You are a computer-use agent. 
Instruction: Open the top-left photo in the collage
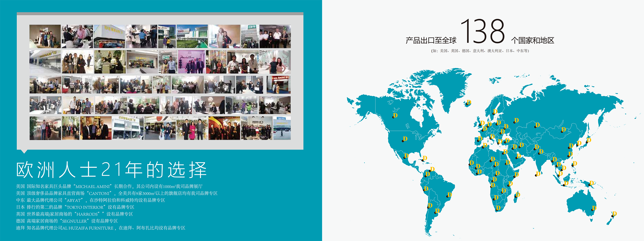(x=45, y=36)
